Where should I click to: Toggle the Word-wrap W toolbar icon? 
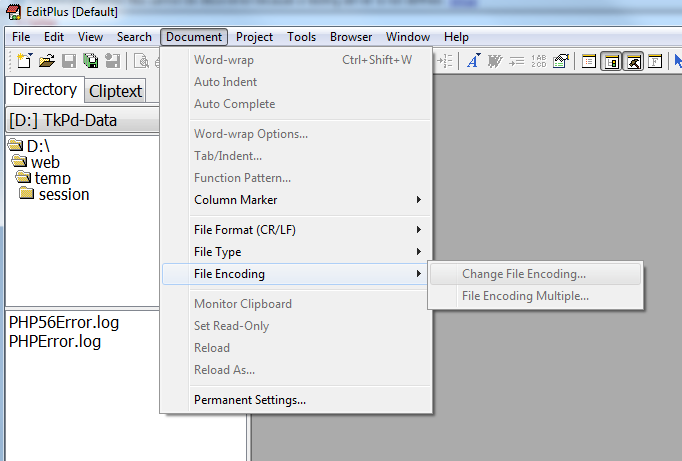(495, 61)
